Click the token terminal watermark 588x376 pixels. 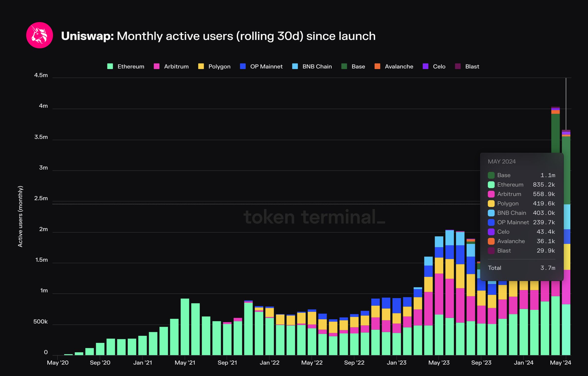tap(314, 217)
